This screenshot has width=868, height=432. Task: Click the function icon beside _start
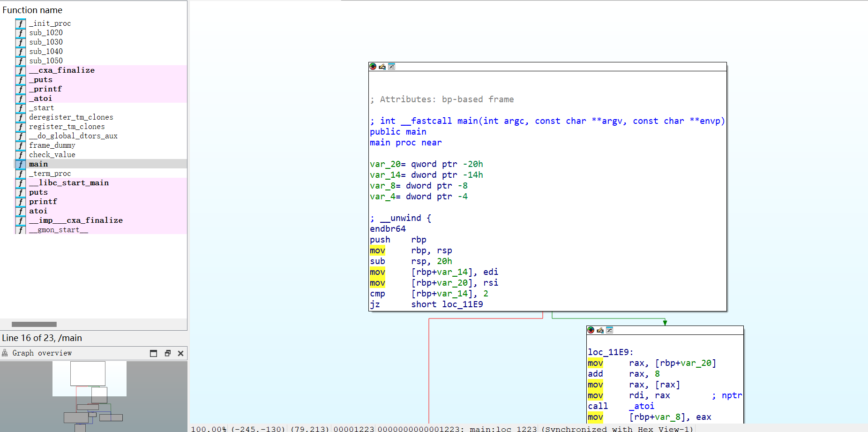(21, 108)
